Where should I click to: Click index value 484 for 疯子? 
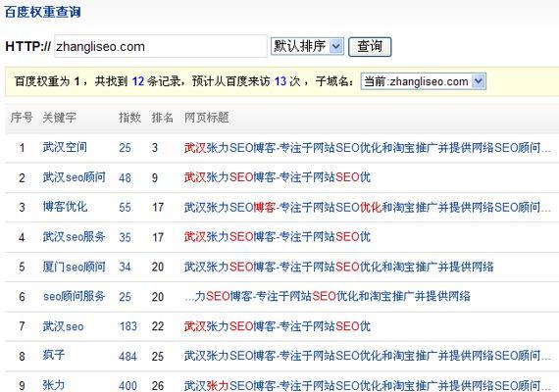[128, 356]
